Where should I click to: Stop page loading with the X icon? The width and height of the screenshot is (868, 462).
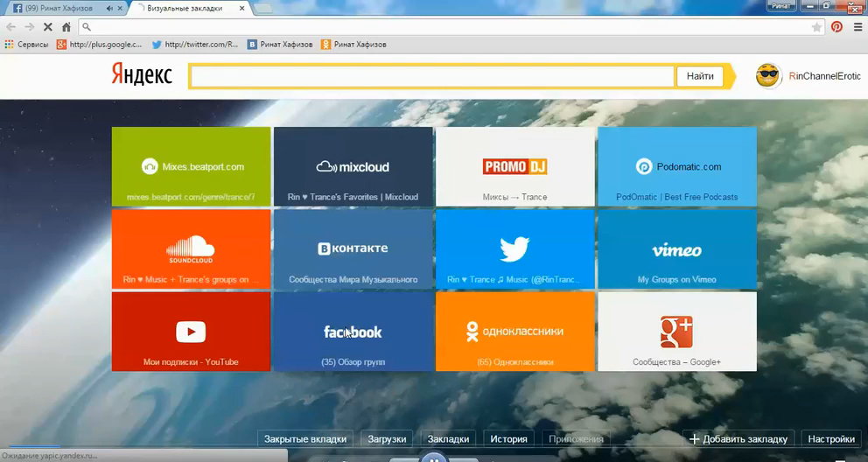pyautogui.click(x=47, y=26)
